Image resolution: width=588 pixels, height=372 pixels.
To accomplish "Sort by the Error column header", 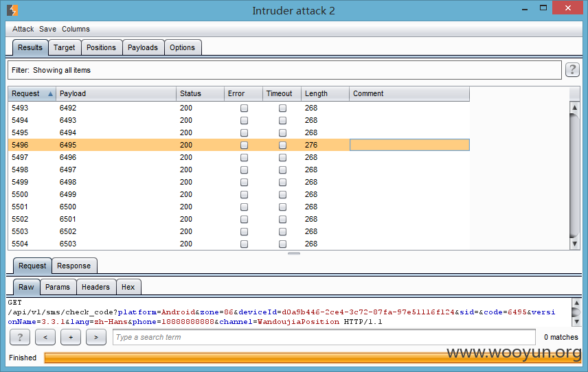I will pyautogui.click(x=243, y=93).
